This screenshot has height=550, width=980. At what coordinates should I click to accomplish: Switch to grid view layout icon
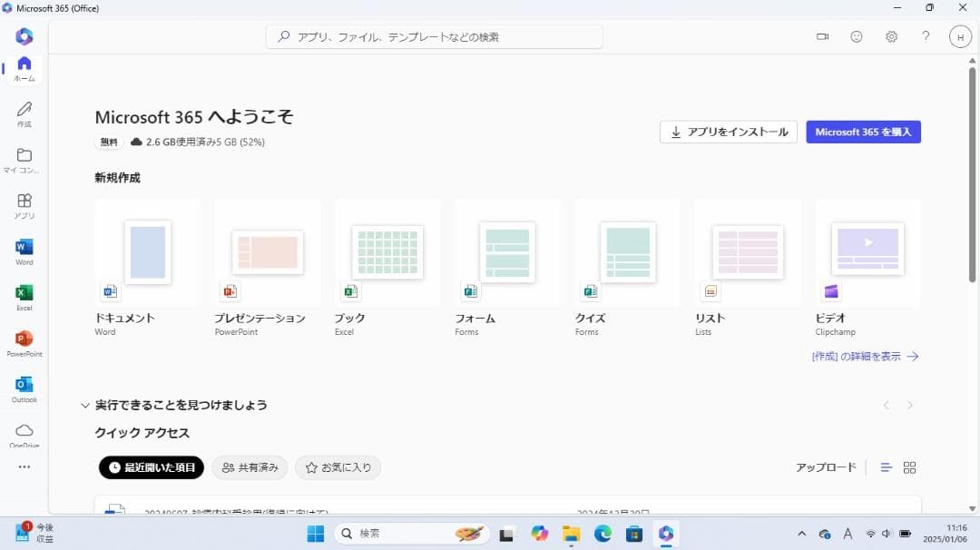pyautogui.click(x=910, y=467)
